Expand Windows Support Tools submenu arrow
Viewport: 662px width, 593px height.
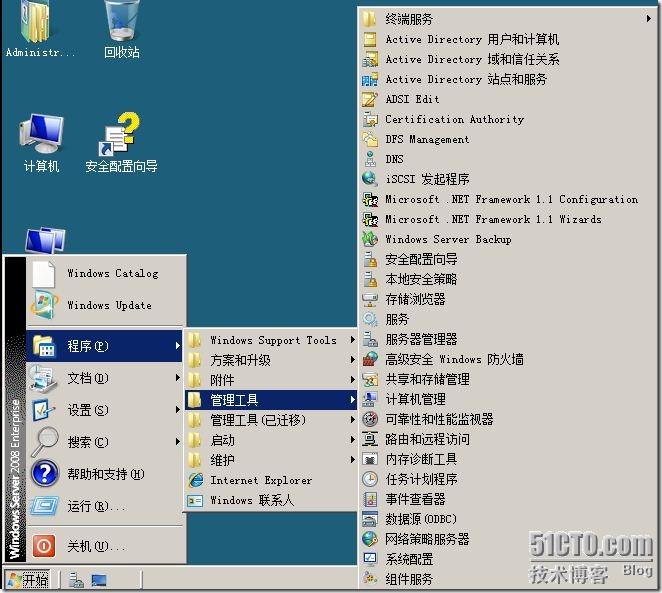click(x=352, y=340)
